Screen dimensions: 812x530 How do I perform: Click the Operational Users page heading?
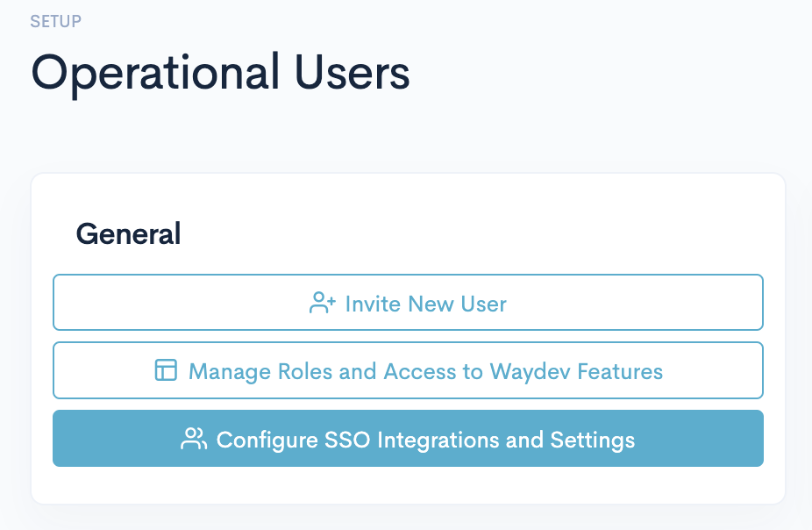click(x=220, y=72)
